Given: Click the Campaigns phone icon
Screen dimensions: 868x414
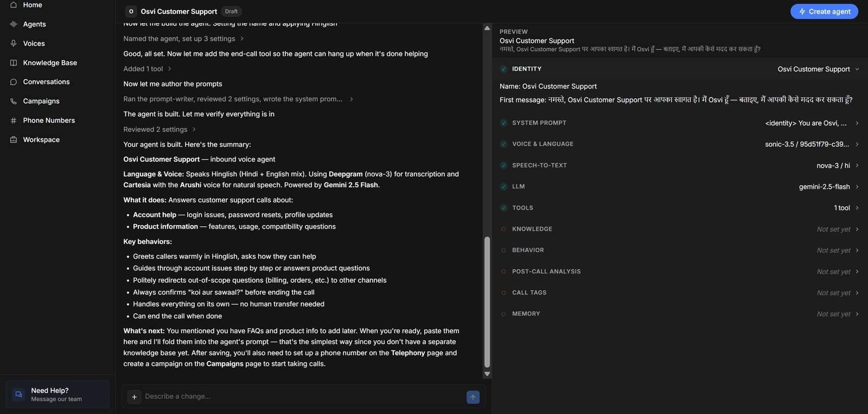Looking at the screenshot, I should [14, 101].
